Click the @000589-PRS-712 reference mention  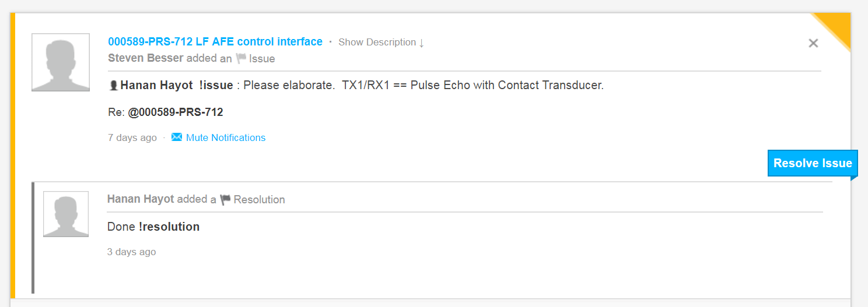[176, 112]
